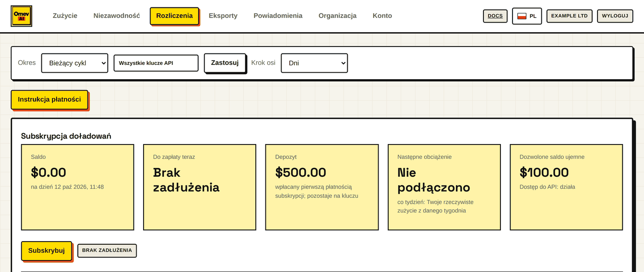Screen dimensions: 644x272
Task: Select the Rozliczenia tab
Action: pyautogui.click(x=174, y=16)
